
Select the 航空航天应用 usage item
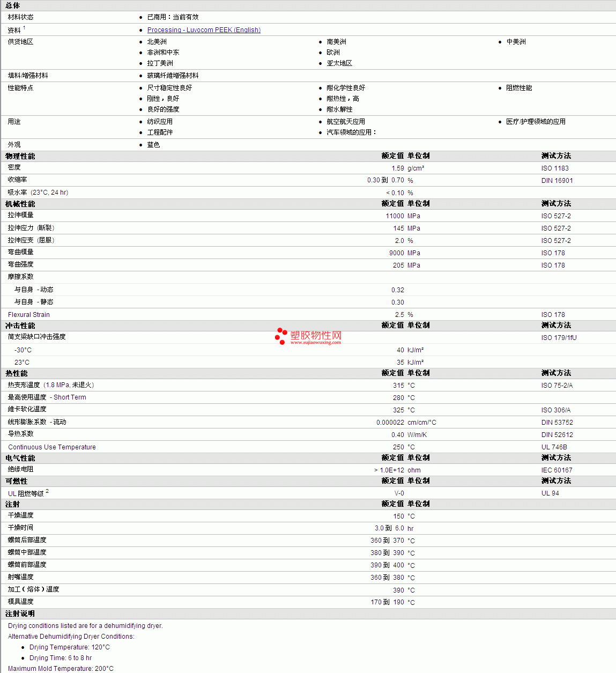point(346,122)
